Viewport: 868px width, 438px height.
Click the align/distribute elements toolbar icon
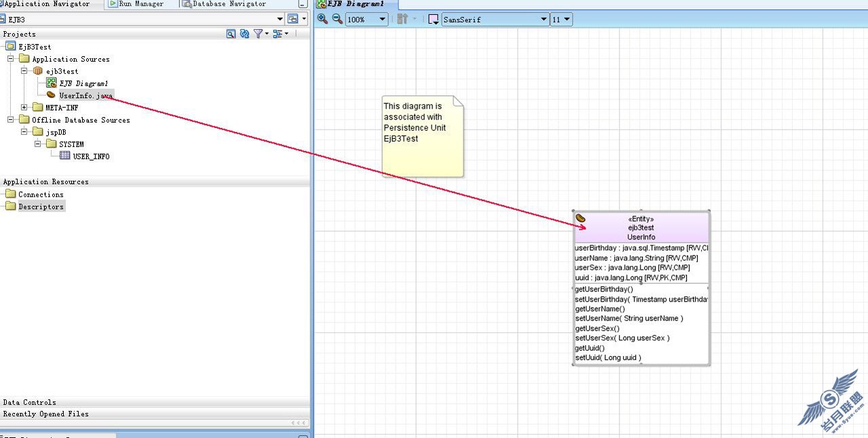coord(402,19)
